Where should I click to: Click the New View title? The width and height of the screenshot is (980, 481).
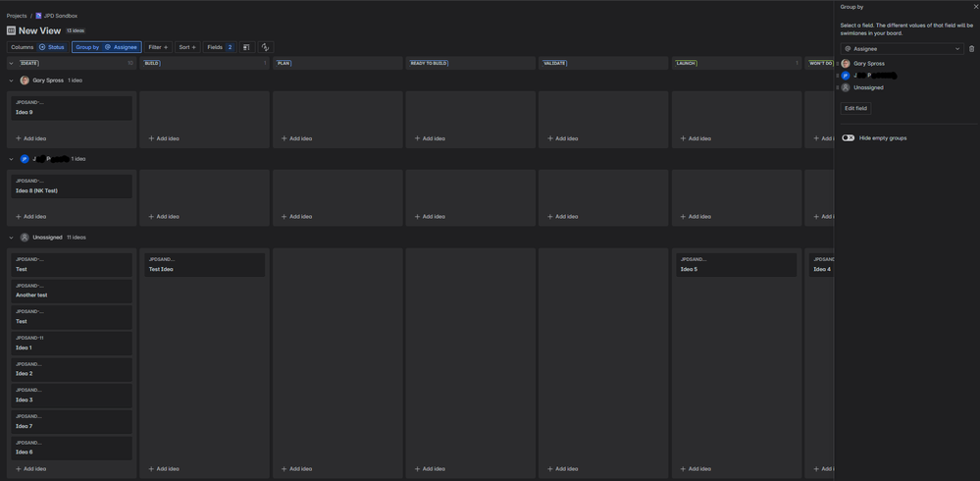pos(40,30)
